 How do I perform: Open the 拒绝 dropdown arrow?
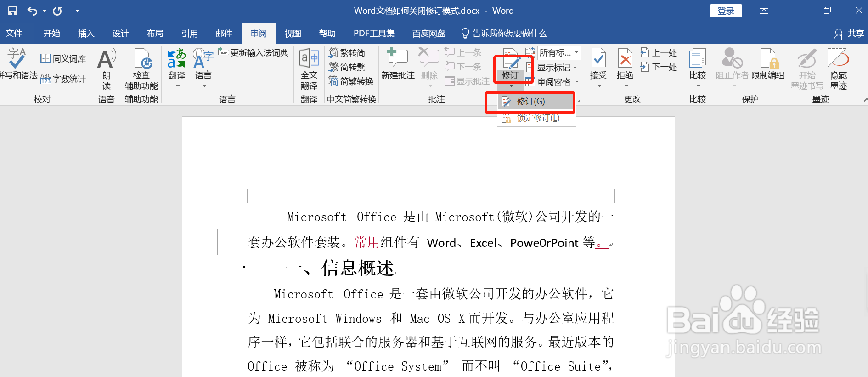click(x=626, y=86)
